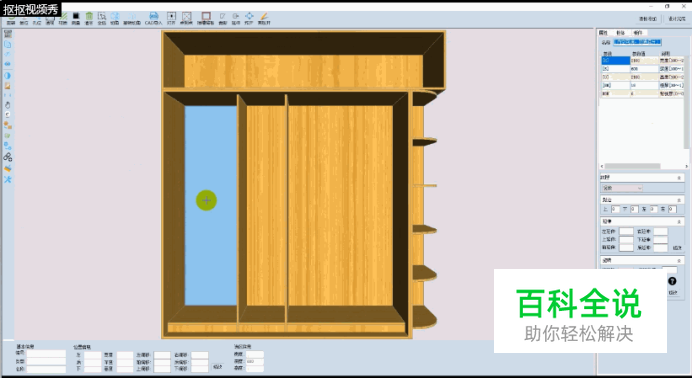Click the orange shapes icon below the hand tool

click(8, 125)
